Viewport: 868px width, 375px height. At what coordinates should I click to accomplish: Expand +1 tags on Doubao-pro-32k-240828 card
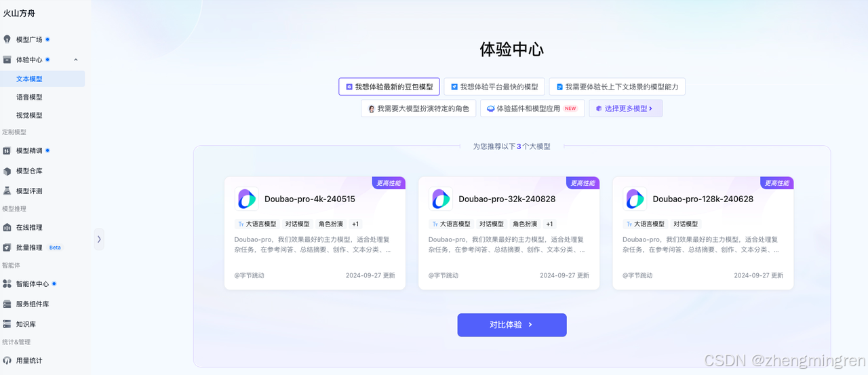(x=549, y=224)
